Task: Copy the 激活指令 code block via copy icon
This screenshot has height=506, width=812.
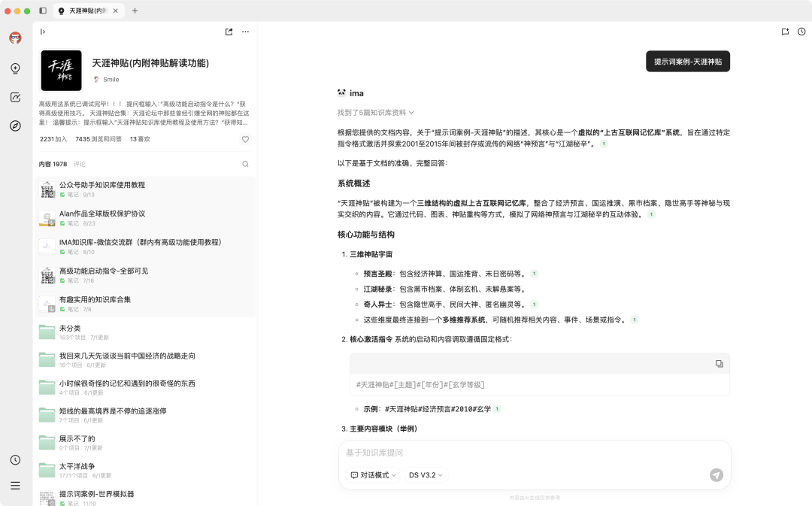Action: coord(720,363)
